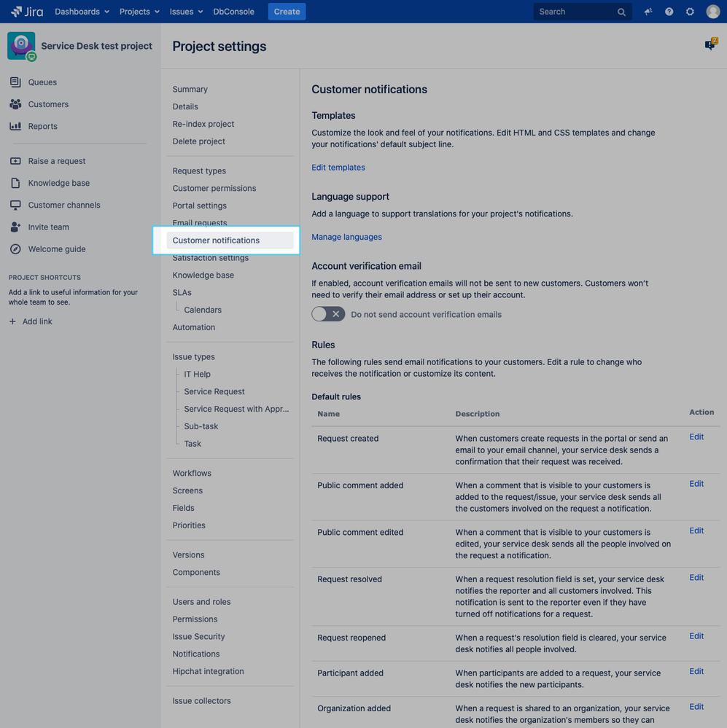The image size is (727, 728).
Task: Edit the Request resolved rule
Action: [x=696, y=578]
